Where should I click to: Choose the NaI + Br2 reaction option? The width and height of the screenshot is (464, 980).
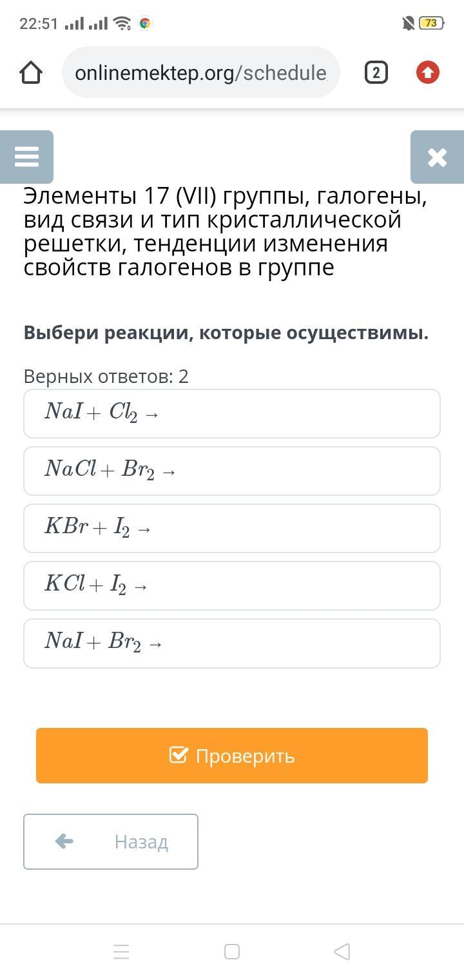tap(232, 643)
